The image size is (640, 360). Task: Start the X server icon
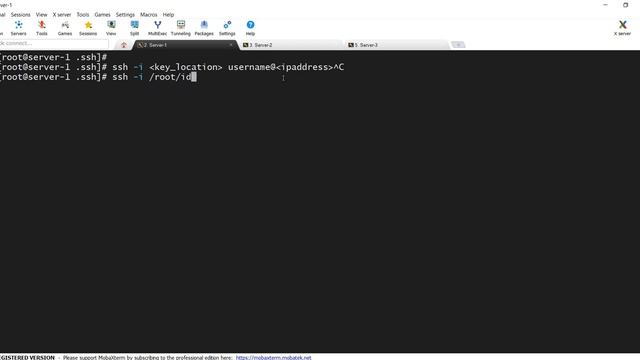622,28
